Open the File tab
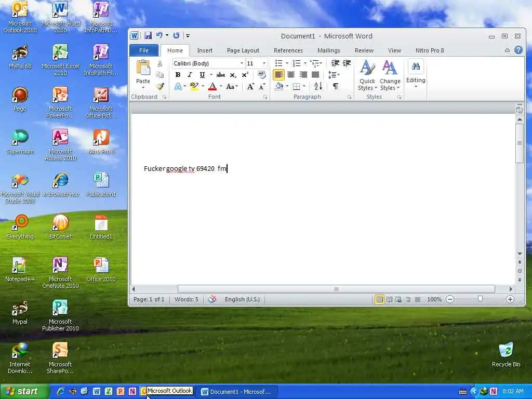 [x=144, y=50]
